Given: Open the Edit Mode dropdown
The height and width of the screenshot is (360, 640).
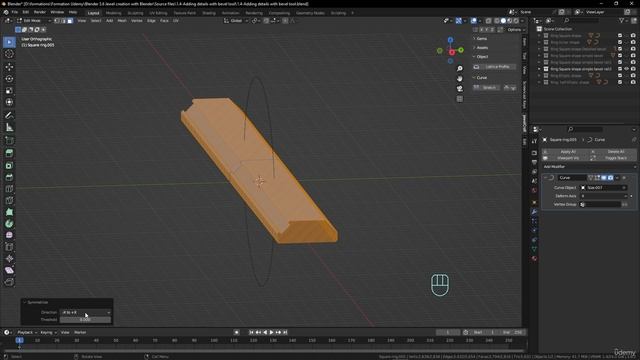Looking at the screenshot, I should pyautogui.click(x=33, y=20).
